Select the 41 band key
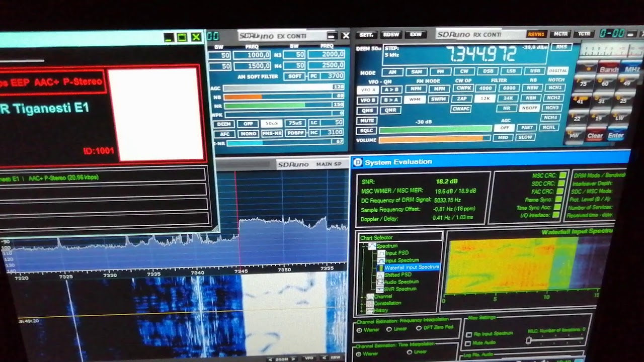Screen dimensions: 644x362 click(580, 102)
